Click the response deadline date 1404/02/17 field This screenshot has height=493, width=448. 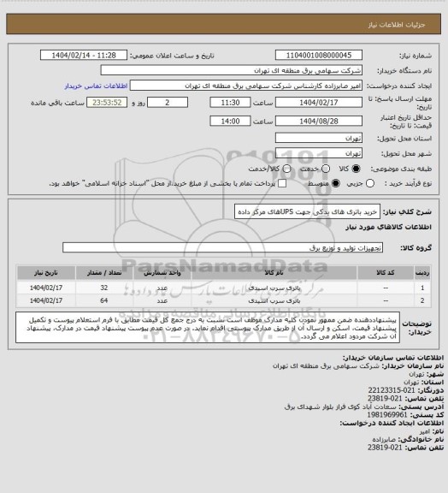[319, 103]
